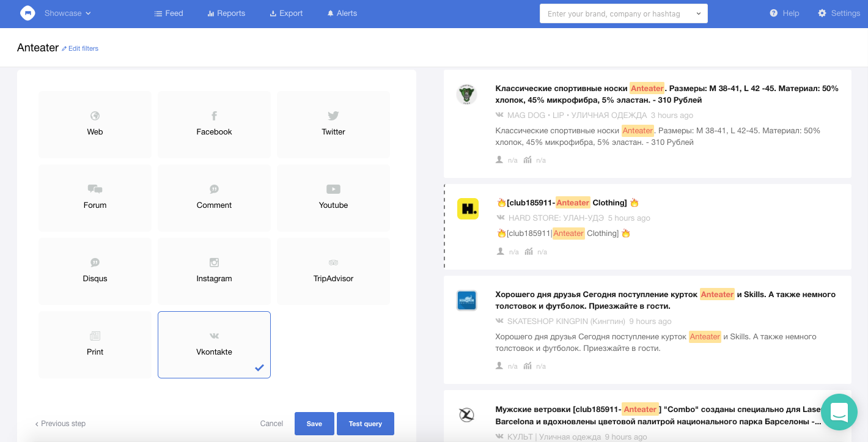Click the author person icon in SKATESHOP KINGPIN post
The height and width of the screenshot is (442, 868).
[x=499, y=366]
